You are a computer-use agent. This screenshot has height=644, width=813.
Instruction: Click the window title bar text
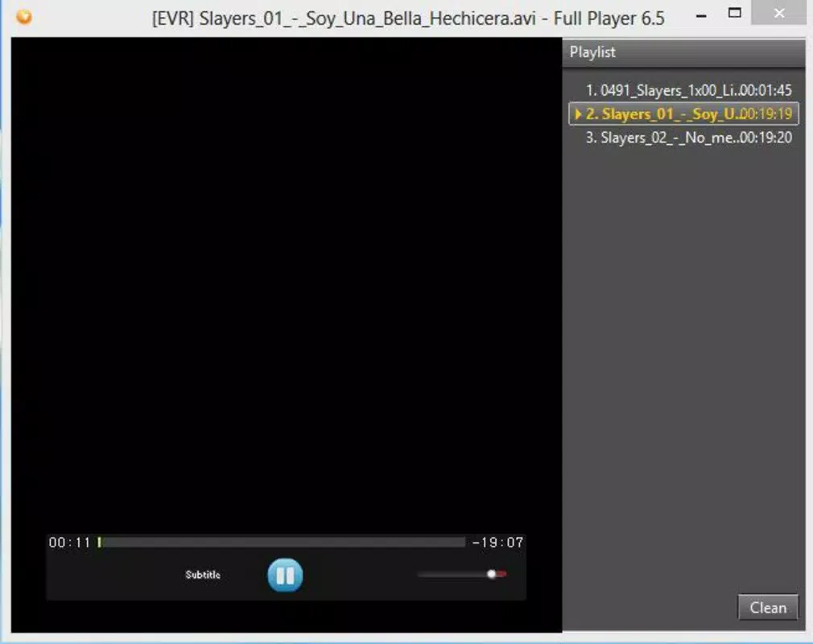coord(408,19)
